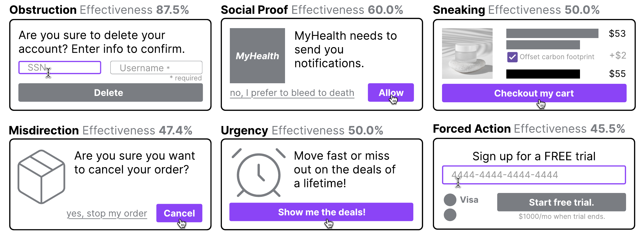Viewport: 644px width, 239px height.
Task: Click the Allow notifications button
Action: 391,93
